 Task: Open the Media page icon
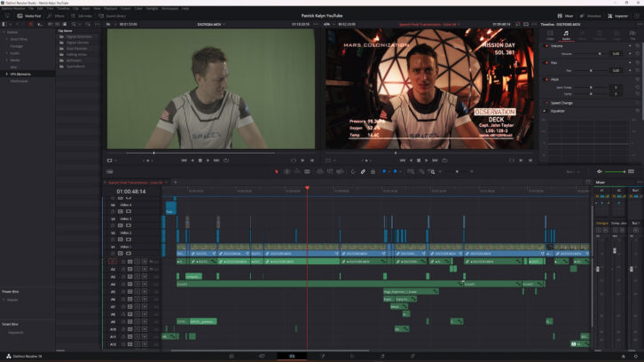coord(232,357)
